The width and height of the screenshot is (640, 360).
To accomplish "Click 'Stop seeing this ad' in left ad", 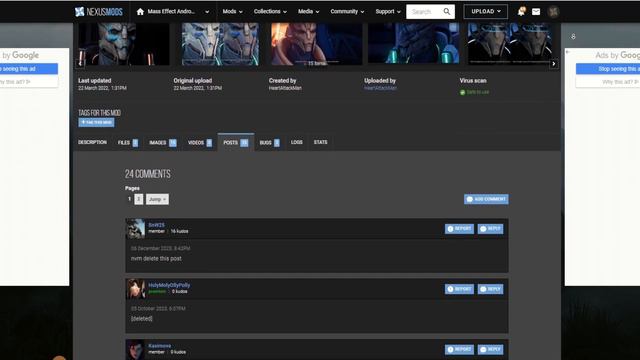I will (x=29, y=69).
